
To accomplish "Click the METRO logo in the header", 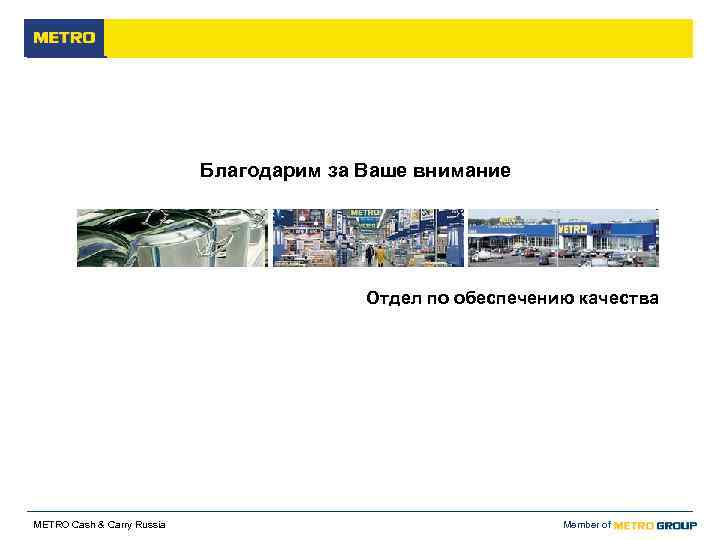I will coord(64,38).
